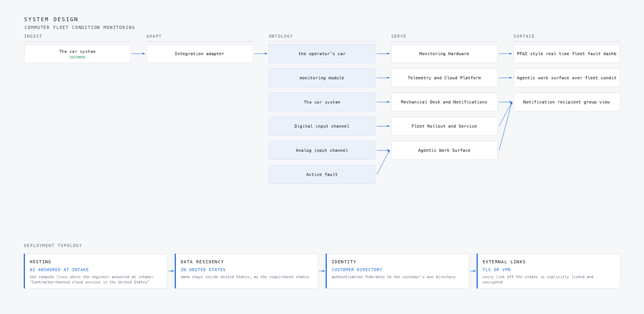The image size is (644, 314).
Task: Select "The car system" node under Ontology
Action: point(322,102)
